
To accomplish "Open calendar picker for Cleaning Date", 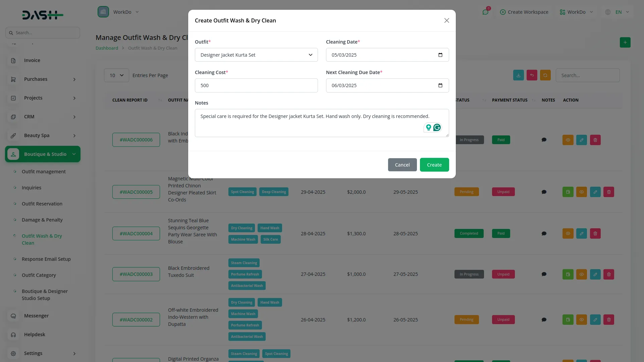I will click(440, 55).
